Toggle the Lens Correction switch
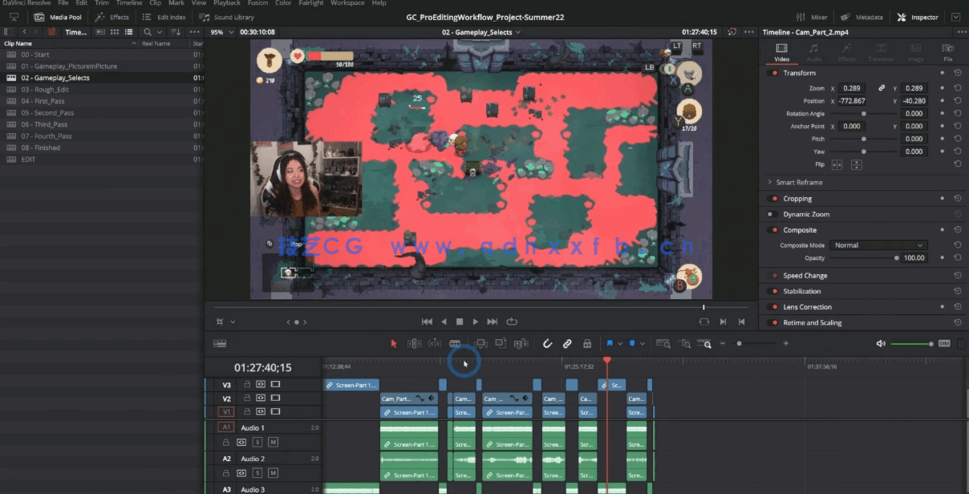Screen dimensions: 969x494 [x=772, y=307]
